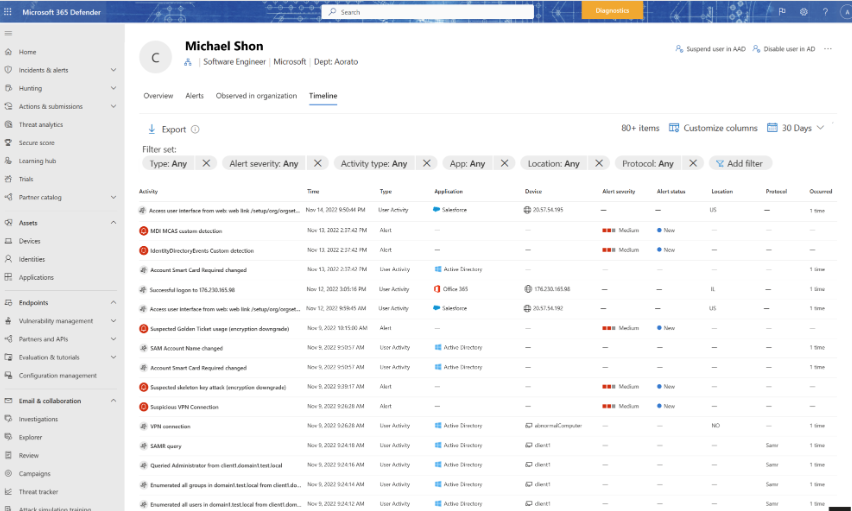Screen dimensions: 852x511
Task: Collapse the Endpoints section
Action: click(x=114, y=303)
